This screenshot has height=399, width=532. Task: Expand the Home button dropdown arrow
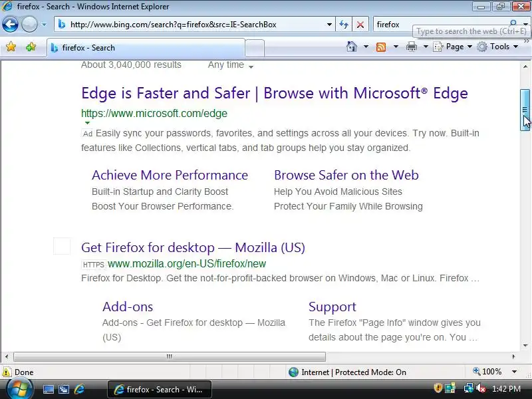[366, 47]
